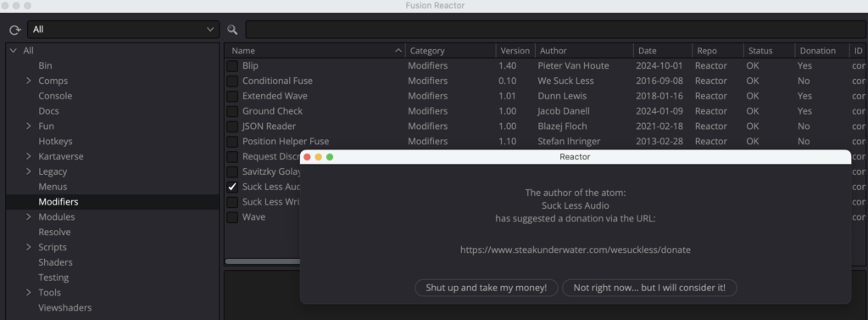Viewport: 868px width, 320px height.
Task: Select the Pieter Van Houte author cell
Action: (x=573, y=65)
